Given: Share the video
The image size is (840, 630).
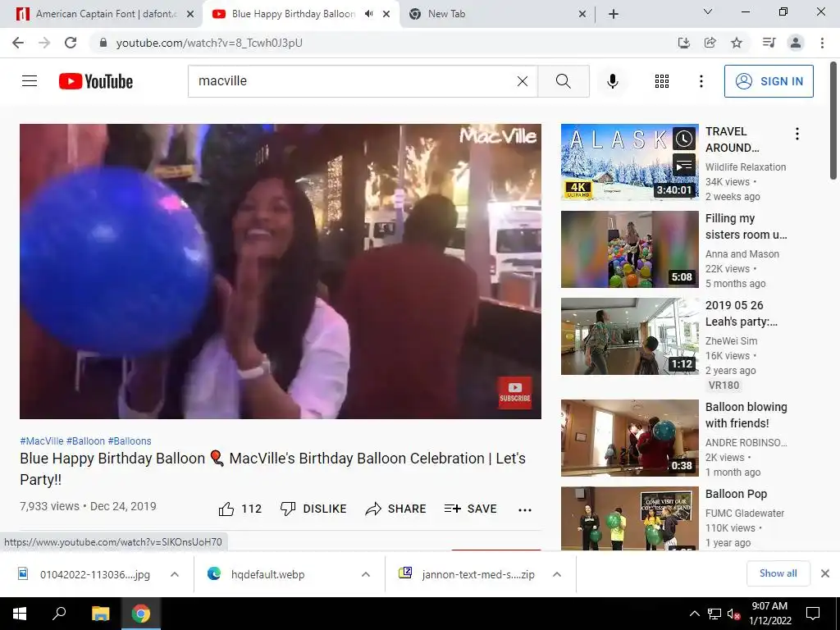Looking at the screenshot, I should (x=395, y=509).
